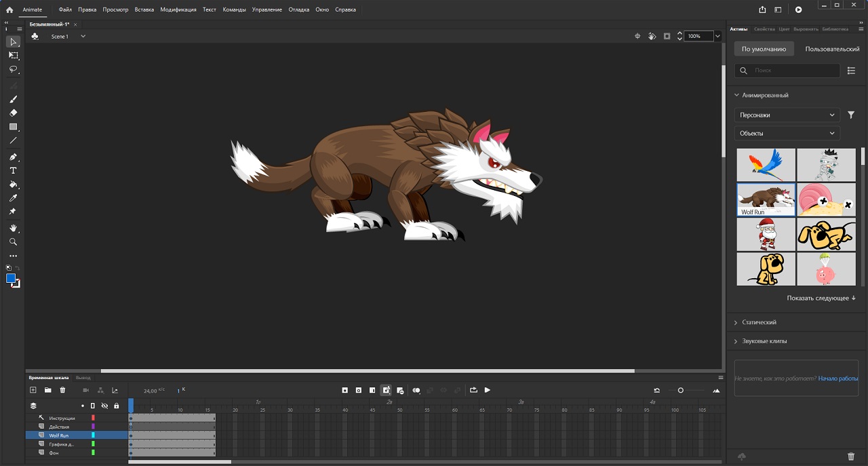Toggle lock all layers icon
This screenshot has height=466, width=868.
point(116,406)
